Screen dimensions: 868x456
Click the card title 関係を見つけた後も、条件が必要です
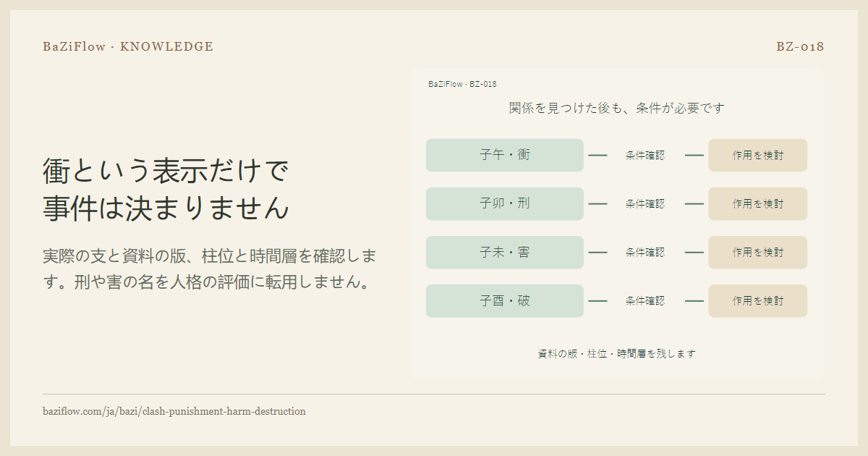tap(617, 108)
